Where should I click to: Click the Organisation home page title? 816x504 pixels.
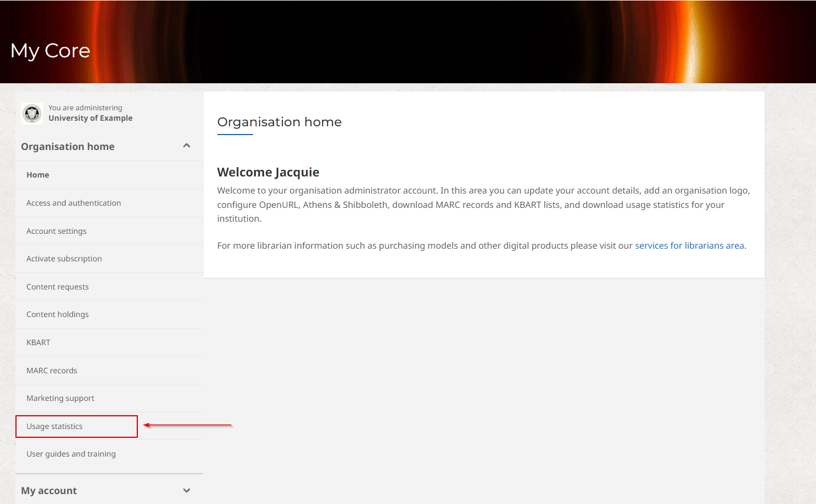280,122
